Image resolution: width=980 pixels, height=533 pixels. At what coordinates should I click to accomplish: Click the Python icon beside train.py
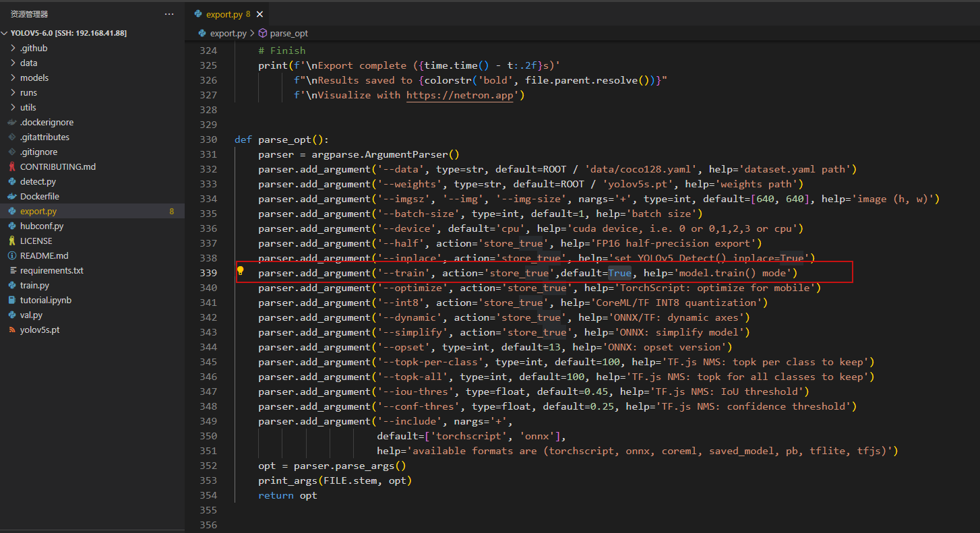12,285
